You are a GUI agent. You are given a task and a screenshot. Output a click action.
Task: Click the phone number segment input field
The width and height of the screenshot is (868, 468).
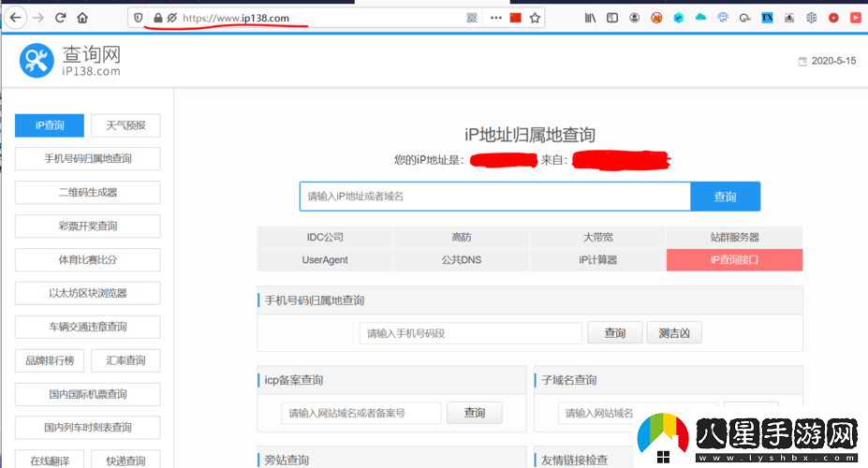tap(471, 332)
